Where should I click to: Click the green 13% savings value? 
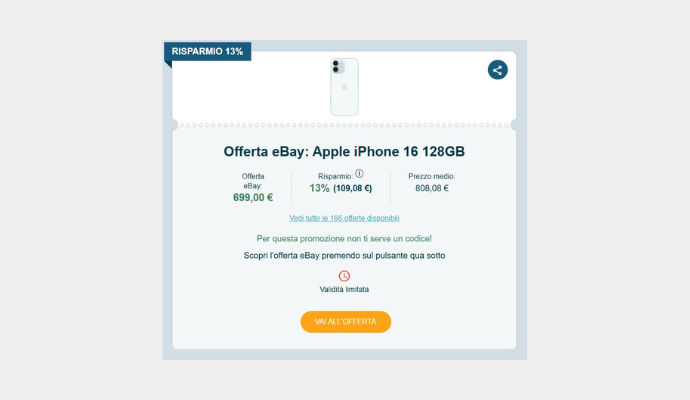(x=319, y=188)
